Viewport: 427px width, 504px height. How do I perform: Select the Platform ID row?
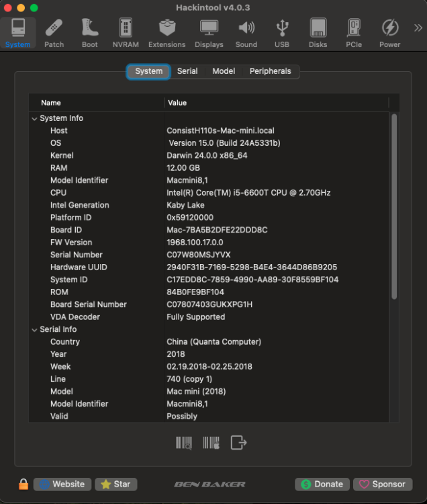coord(209,218)
